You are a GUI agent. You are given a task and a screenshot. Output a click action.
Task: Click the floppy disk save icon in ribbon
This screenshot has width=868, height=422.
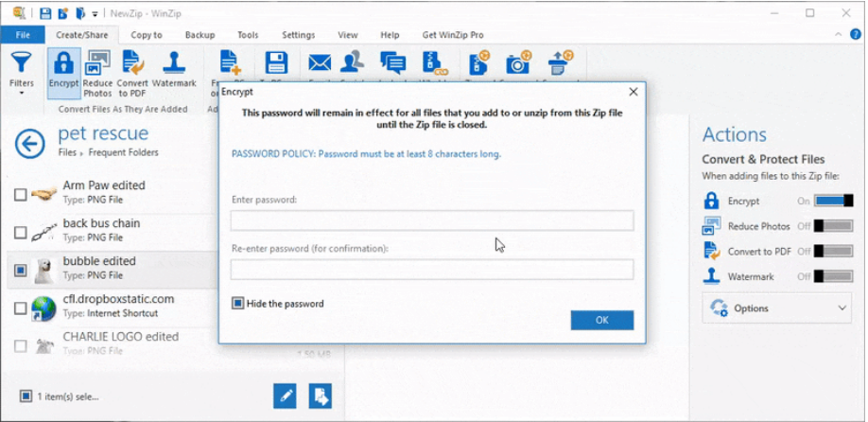point(276,62)
